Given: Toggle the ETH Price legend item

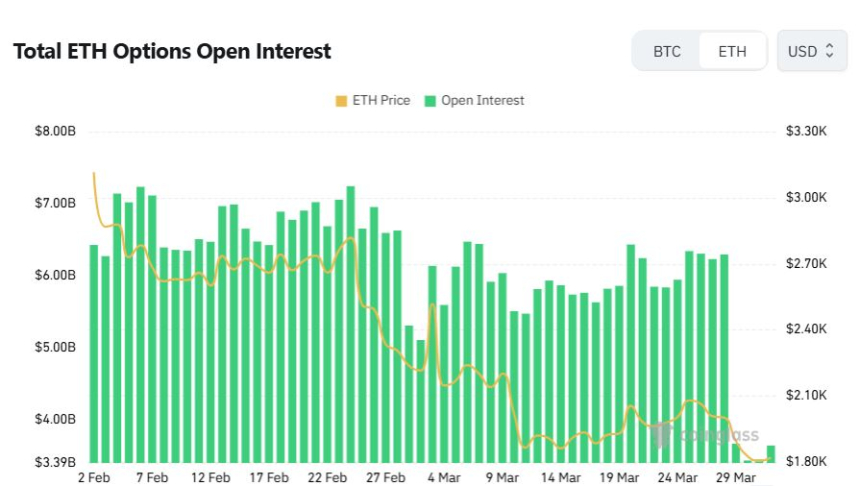Looking at the screenshot, I should (373, 101).
